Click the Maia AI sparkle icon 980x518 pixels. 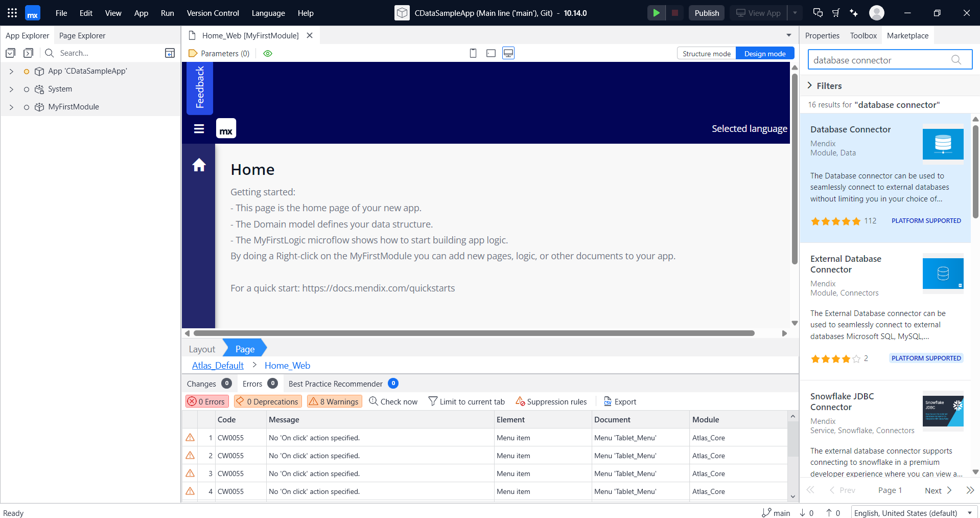(x=854, y=13)
